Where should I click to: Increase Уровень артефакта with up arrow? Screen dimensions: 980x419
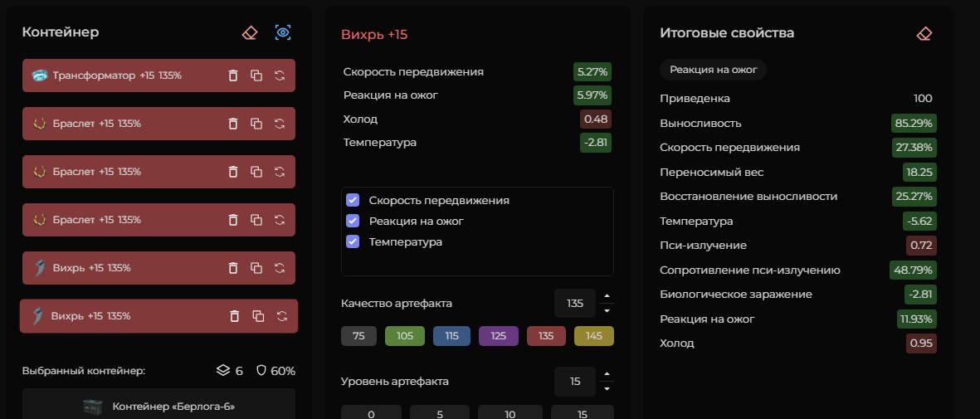click(607, 374)
